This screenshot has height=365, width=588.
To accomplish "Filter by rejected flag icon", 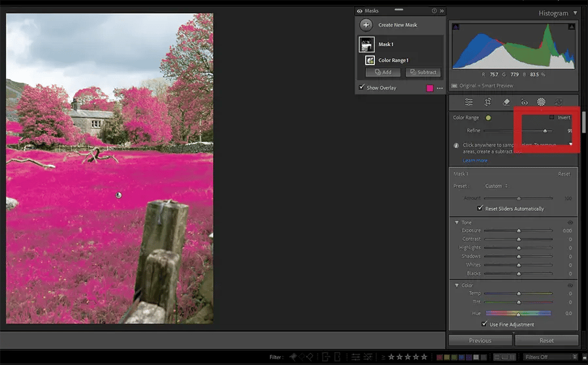I will [310, 357].
